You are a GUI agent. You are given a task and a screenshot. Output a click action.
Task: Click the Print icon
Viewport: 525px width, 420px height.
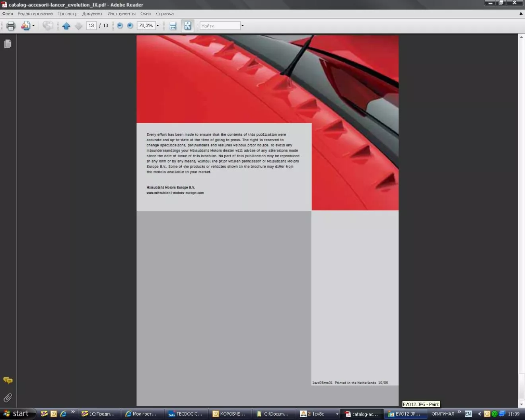pos(11,26)
